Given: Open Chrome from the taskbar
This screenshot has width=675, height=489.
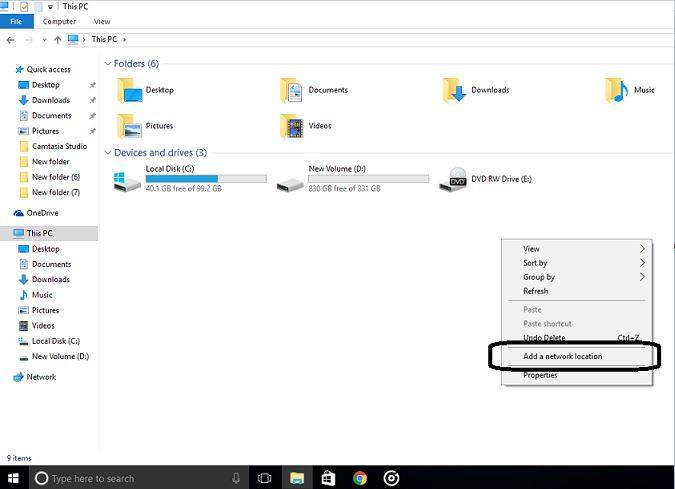Looking at the screenshot, I should click(x=360, y=478).
